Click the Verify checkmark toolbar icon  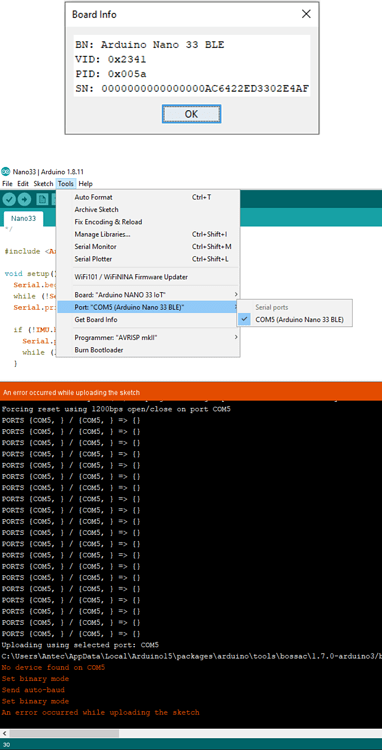coord(9,199)
